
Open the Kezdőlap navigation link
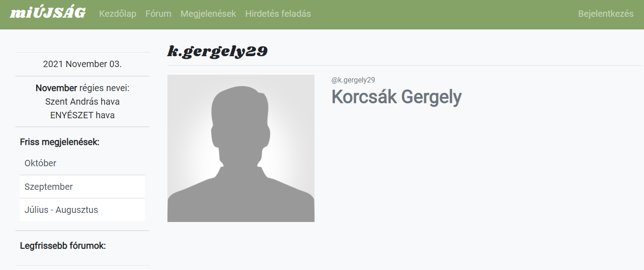[118, 14]
